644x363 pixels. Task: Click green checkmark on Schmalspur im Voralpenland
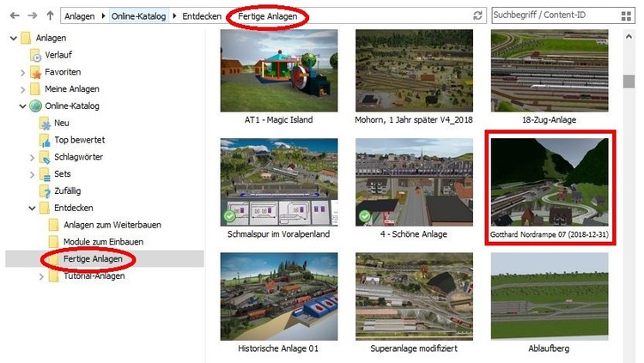point(229,216)
